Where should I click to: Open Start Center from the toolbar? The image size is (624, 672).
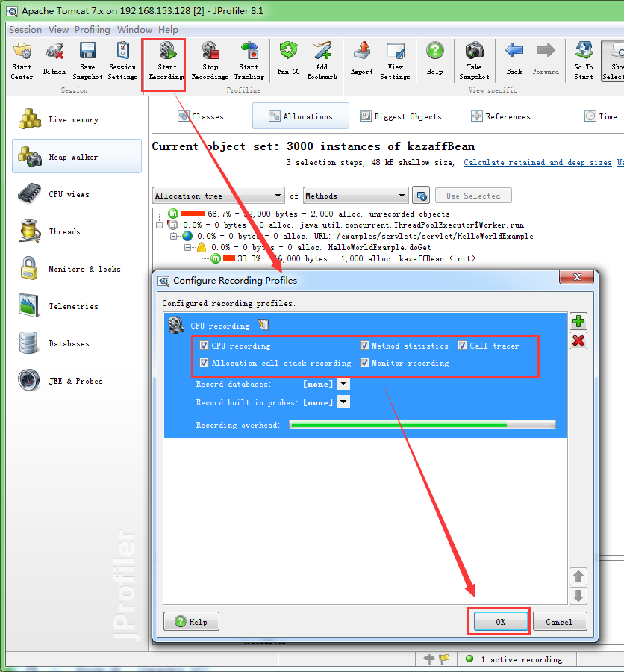(22, 61)
